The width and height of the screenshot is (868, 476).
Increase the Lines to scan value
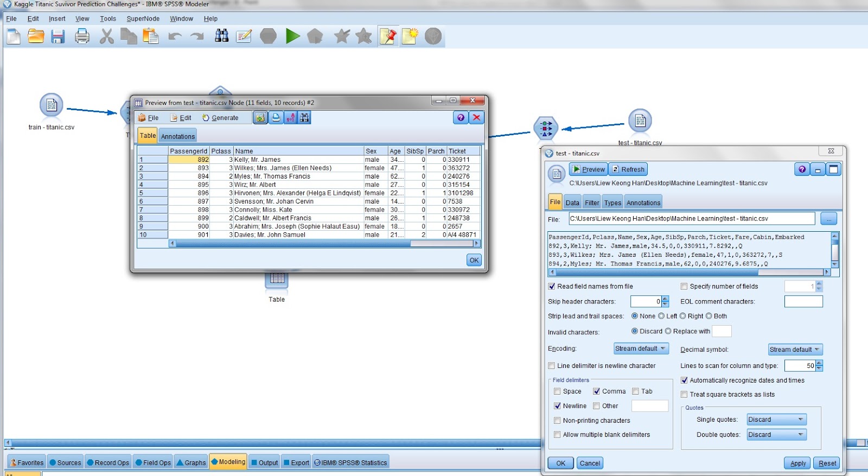[x=819, y=363]
